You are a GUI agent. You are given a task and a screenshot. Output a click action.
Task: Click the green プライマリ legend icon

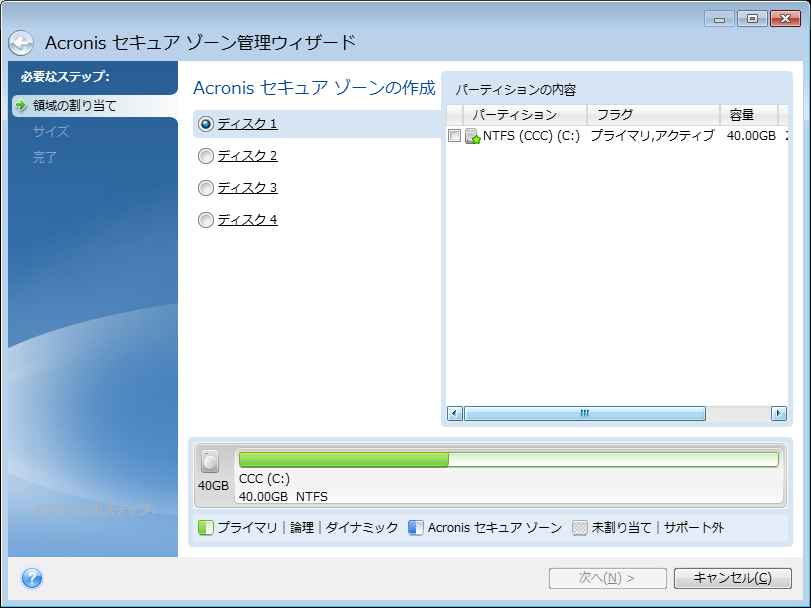click(205, 527)
